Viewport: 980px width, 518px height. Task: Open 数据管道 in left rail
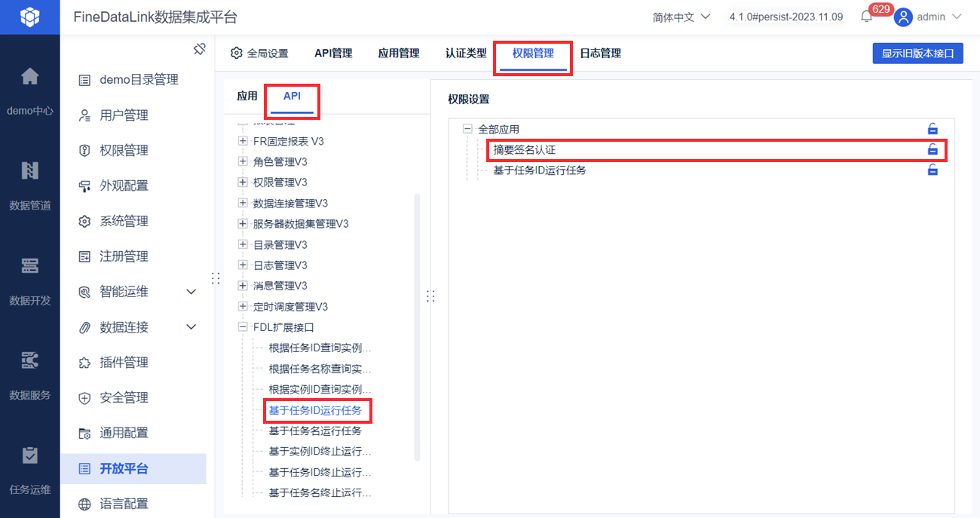click(29, 171)
